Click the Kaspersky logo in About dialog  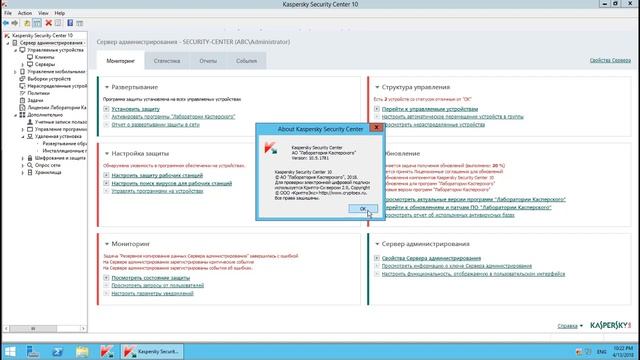pos(271,148)
